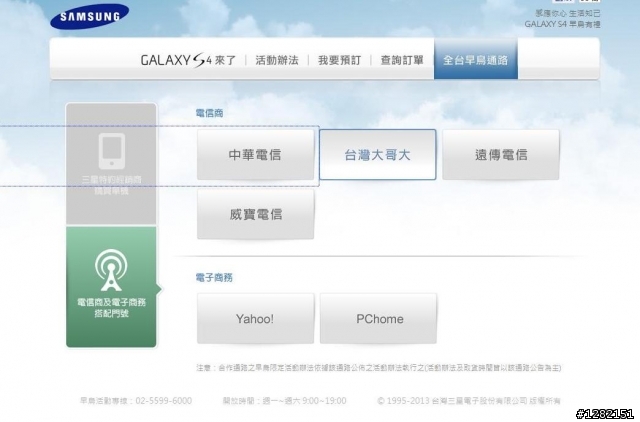Choose the 中華電信 carrier button
The image size is (640, 422).
256,155
